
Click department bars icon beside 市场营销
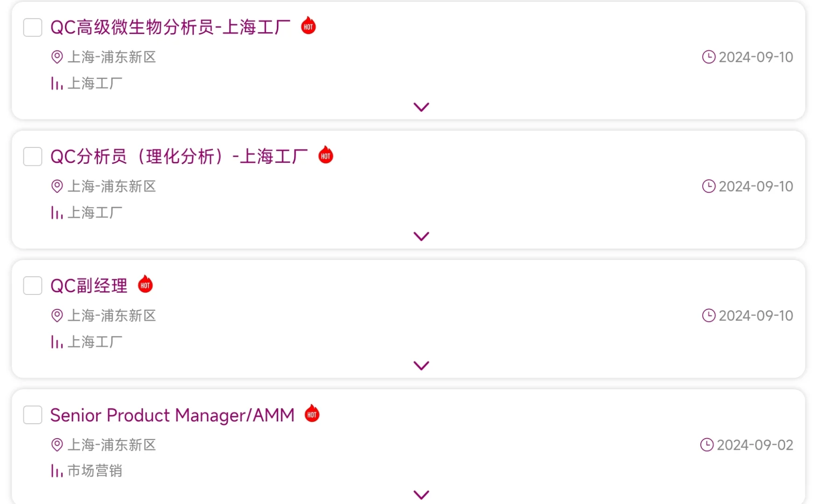(57, 471)
